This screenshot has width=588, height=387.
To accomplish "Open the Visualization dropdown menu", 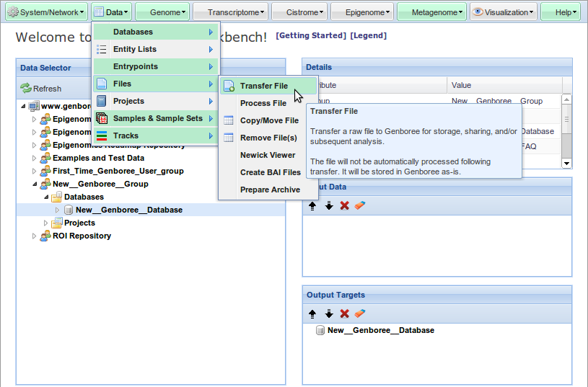I will pyautogui.click(x=503, y=12).
